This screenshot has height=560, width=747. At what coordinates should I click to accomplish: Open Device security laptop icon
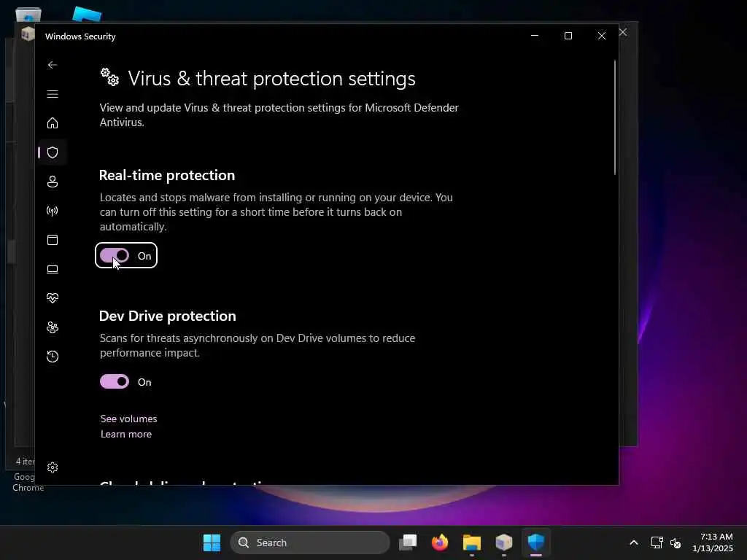click(53, 269)
